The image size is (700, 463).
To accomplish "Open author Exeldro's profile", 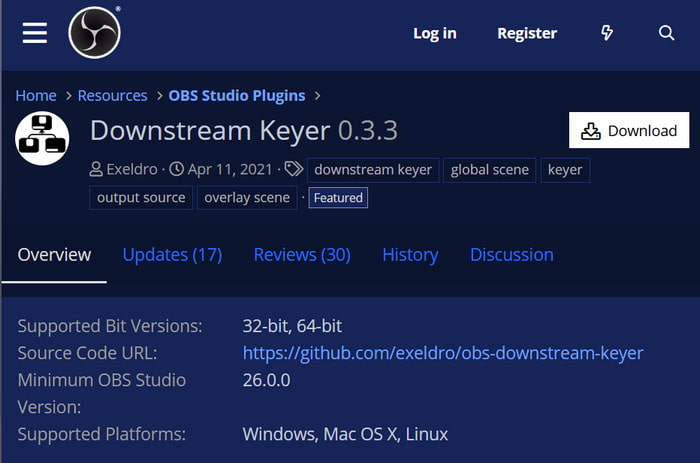I will 132,169.
